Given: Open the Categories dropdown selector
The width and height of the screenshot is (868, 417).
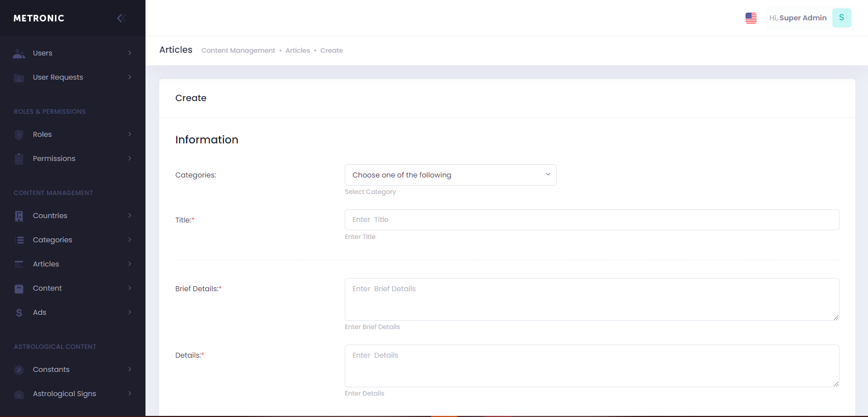Looking at the screenshot, I should tap(450, 175).
